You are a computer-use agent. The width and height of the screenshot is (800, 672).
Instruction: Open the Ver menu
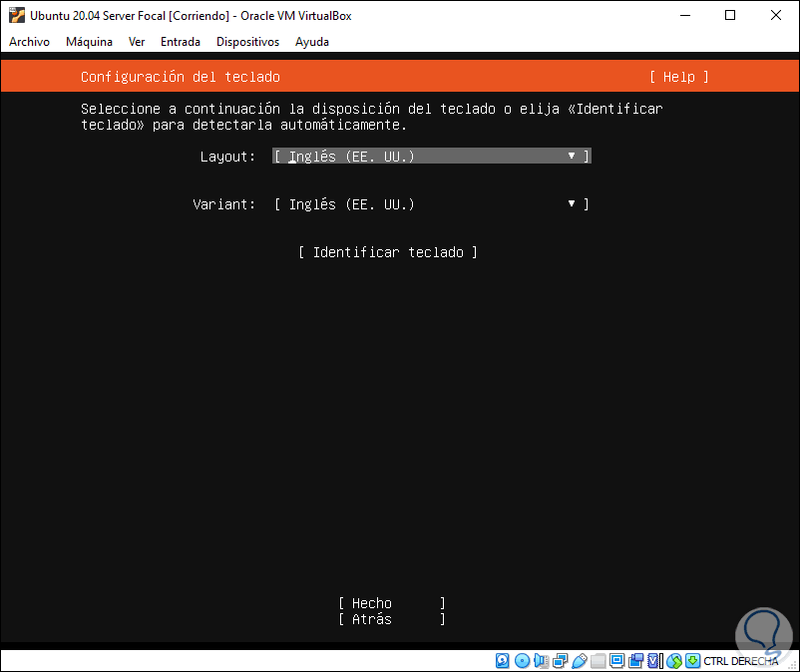tap(137, 42)
